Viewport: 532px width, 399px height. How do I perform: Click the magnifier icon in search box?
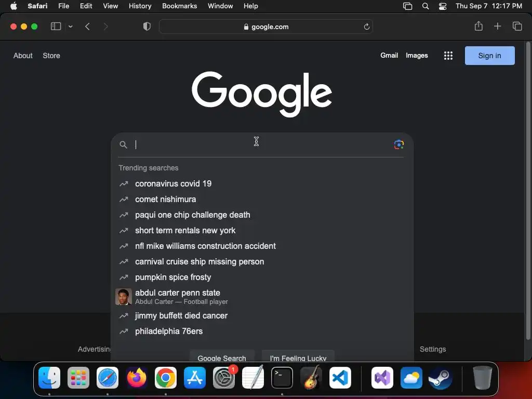point(124,145)
